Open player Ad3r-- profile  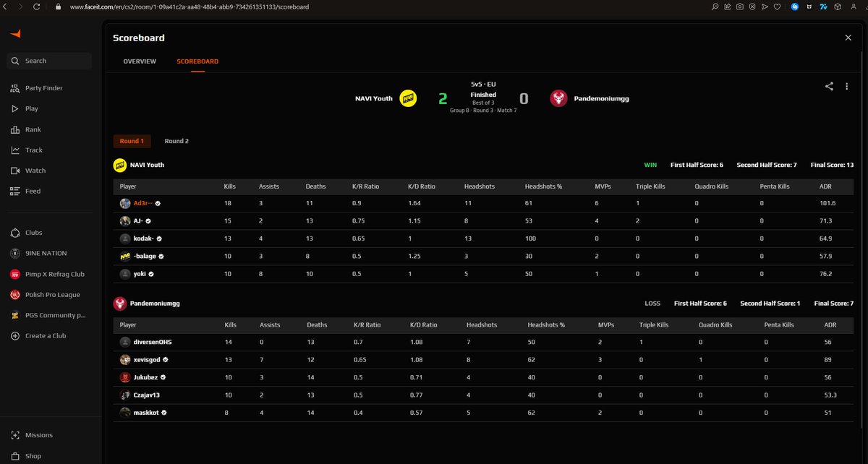coord(143,204)
